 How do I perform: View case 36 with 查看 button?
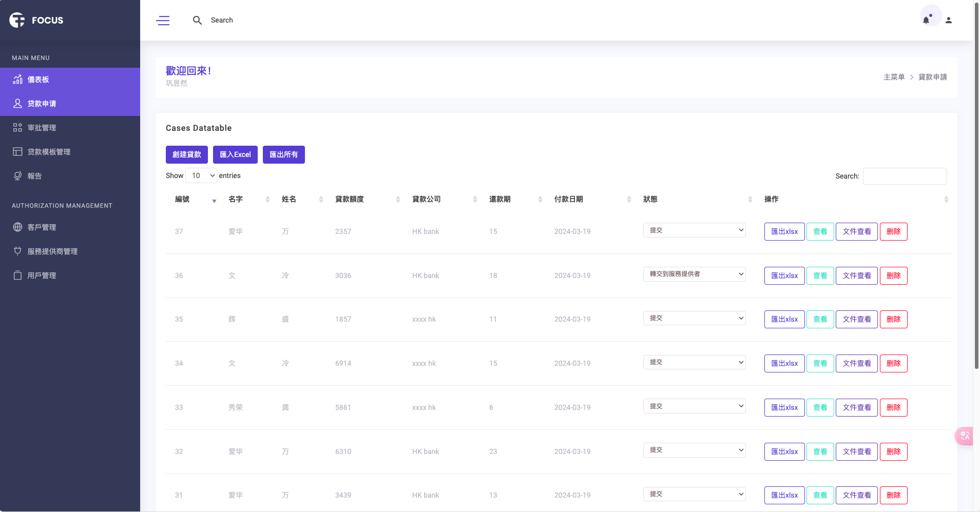click(820, 275)
